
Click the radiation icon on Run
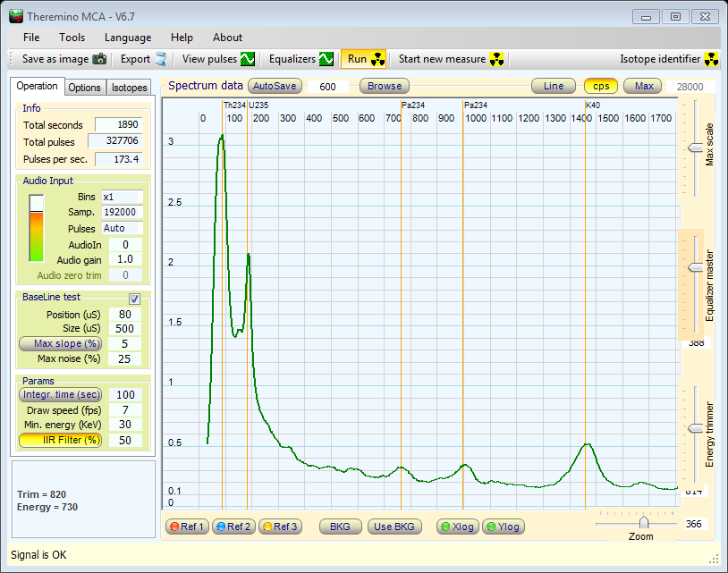[377, 60]
